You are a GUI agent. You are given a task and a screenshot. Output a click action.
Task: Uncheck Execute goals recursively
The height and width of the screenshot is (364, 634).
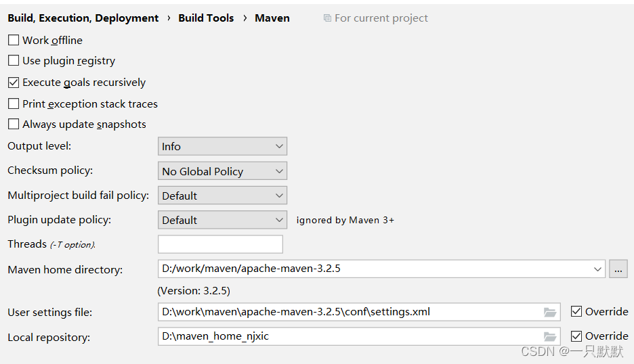[x=14, y=83]
